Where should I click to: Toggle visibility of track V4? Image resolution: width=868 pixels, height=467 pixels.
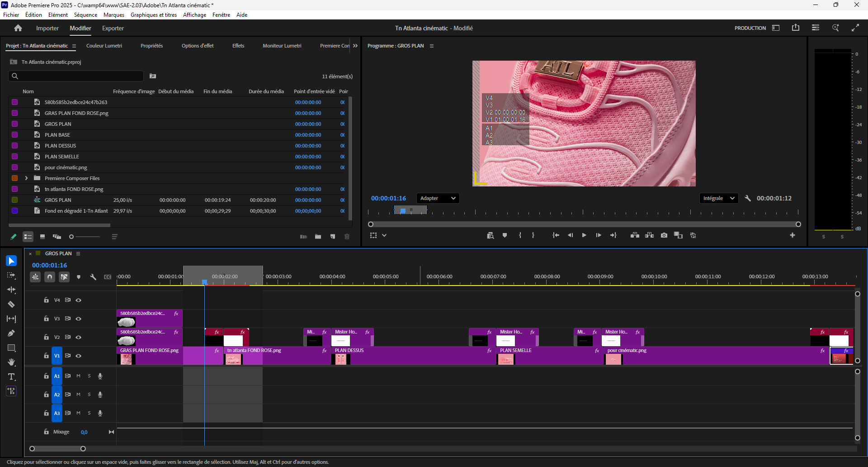pyautogui.click(x=79, y=300)
